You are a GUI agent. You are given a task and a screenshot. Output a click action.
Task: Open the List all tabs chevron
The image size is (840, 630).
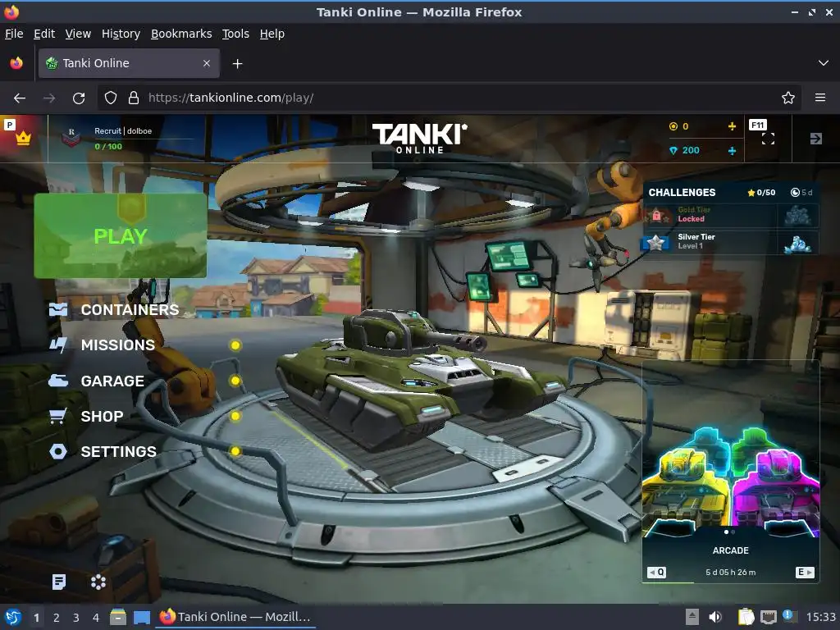coord(824,63)
